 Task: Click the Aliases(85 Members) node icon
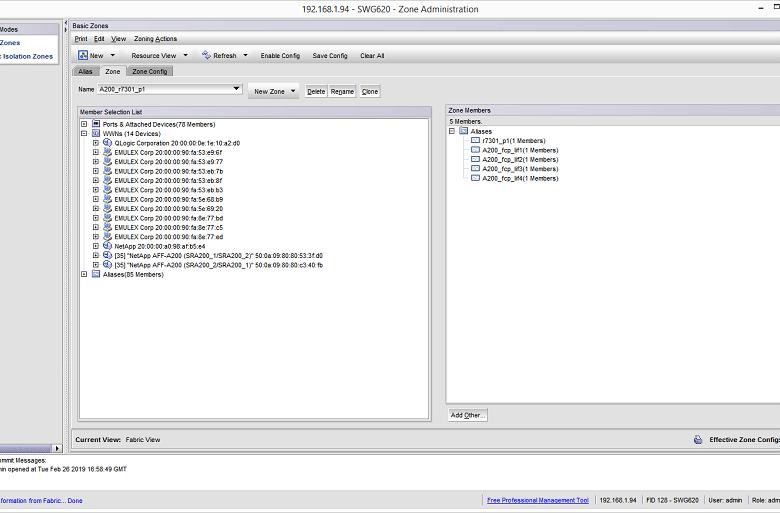point(96,274)
